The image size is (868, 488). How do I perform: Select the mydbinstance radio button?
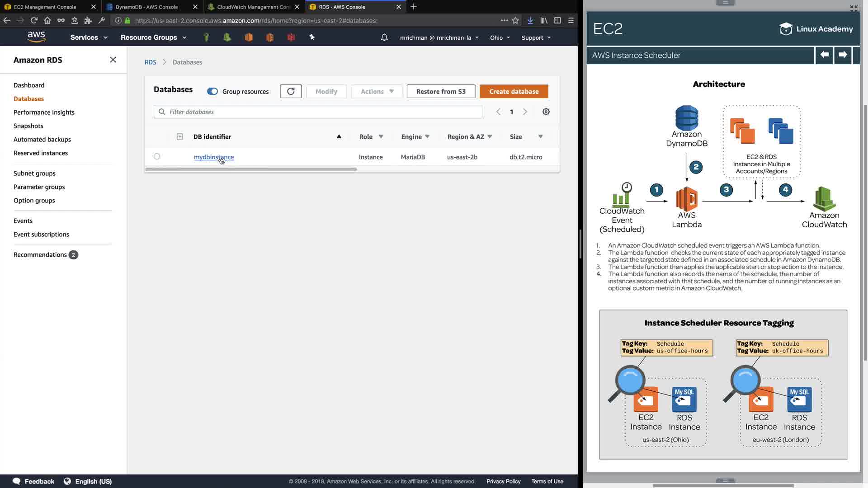point(157,156)
